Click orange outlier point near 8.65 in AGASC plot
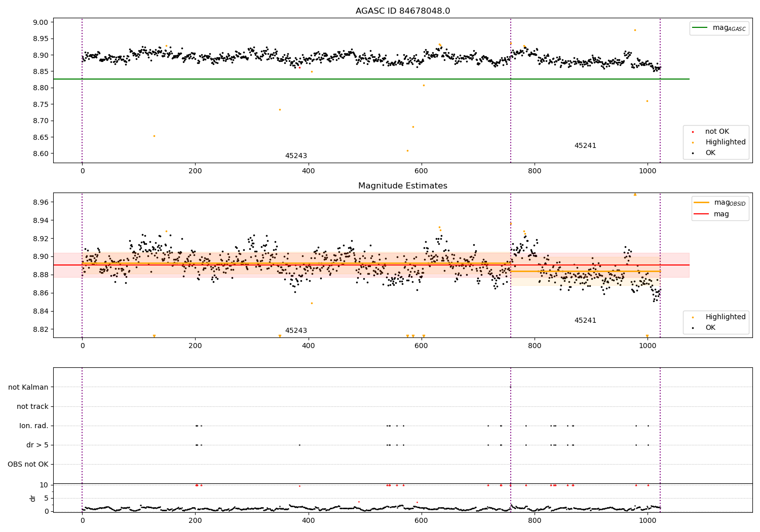Viewport: 760px width, 532px height. coord(154,136)
